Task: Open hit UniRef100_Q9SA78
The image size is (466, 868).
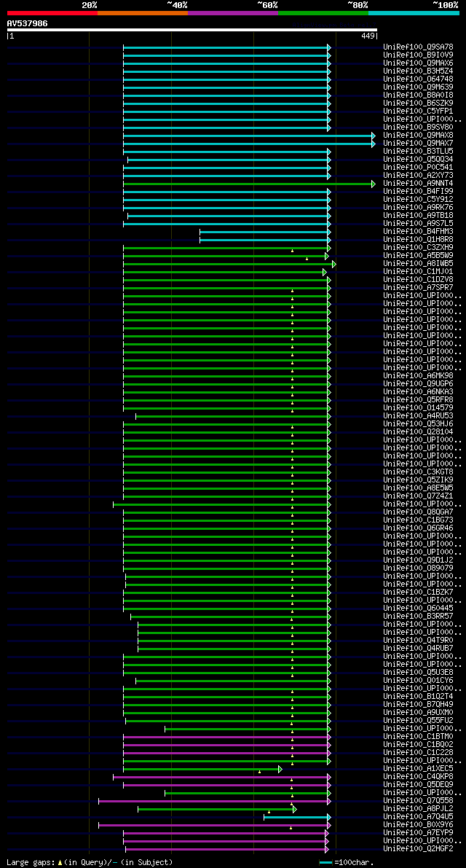Action: click(418, 47)
